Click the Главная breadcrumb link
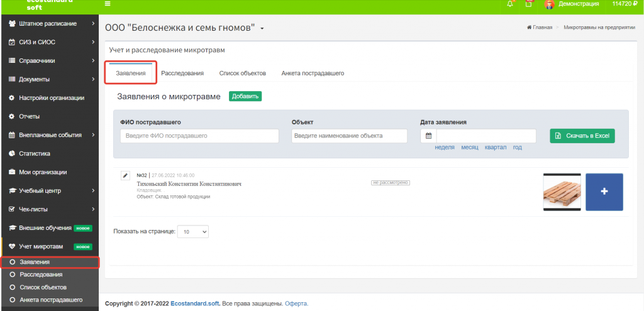This screenshot has height=311, width=644. (543, 28)
